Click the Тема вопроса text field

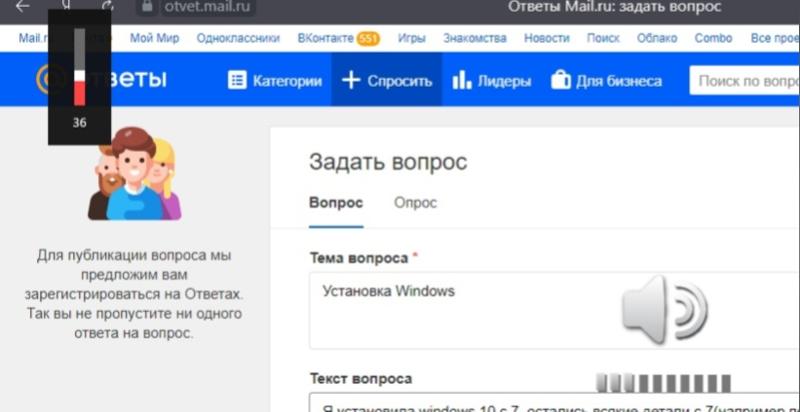(x=555, y=310)
